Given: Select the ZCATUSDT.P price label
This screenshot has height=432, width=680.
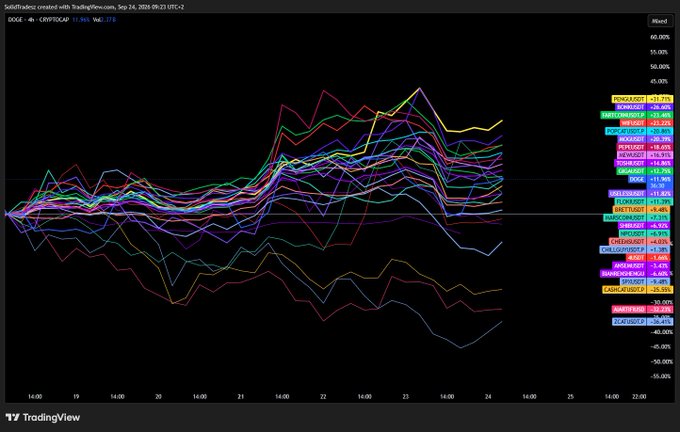Looking at the screenshot, I should 643,322.
